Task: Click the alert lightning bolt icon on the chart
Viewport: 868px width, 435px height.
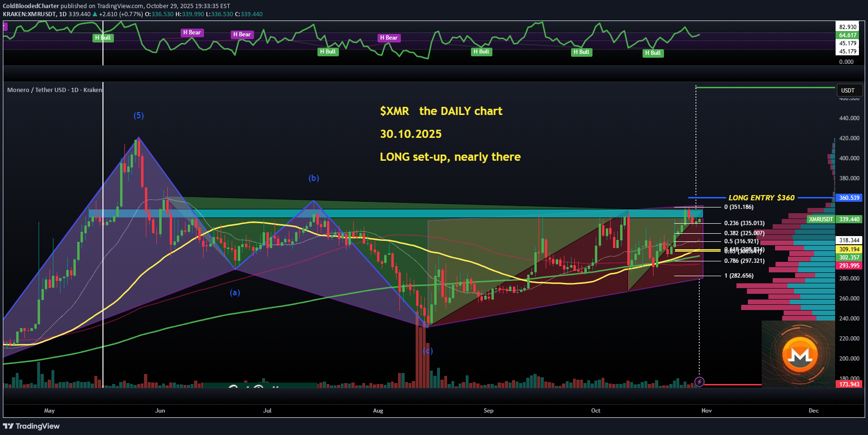Action: tap(699, 382)
